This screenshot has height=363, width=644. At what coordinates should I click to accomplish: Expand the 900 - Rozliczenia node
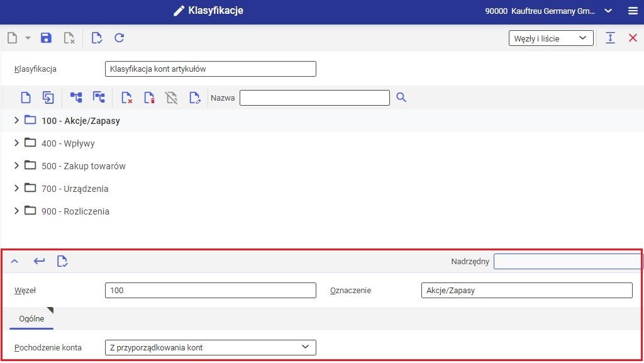[16, 211]
